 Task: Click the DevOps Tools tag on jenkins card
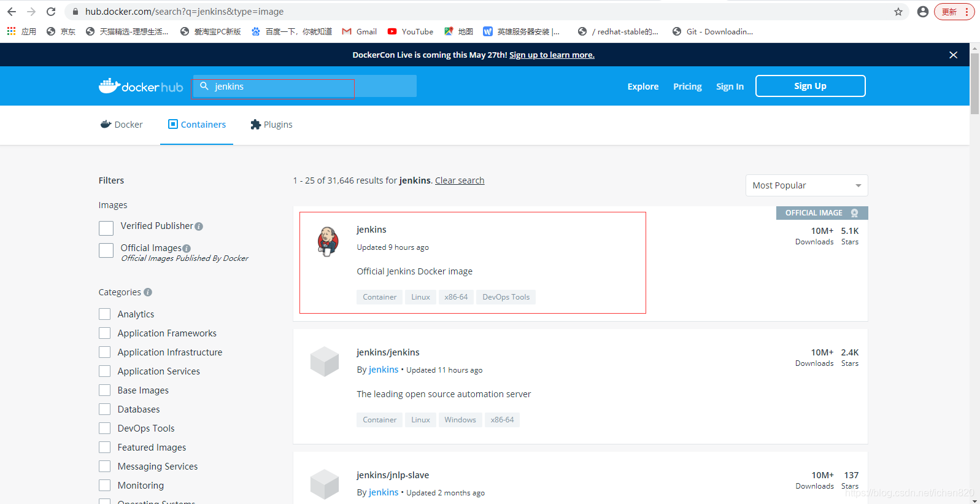506,297
